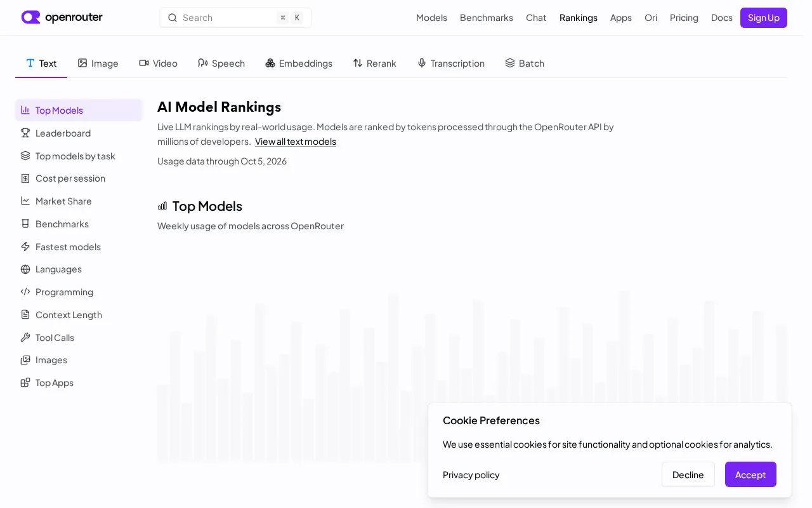
Task: Accept cookies in the Cookie Preferences dialog
Action: point(750,474)
